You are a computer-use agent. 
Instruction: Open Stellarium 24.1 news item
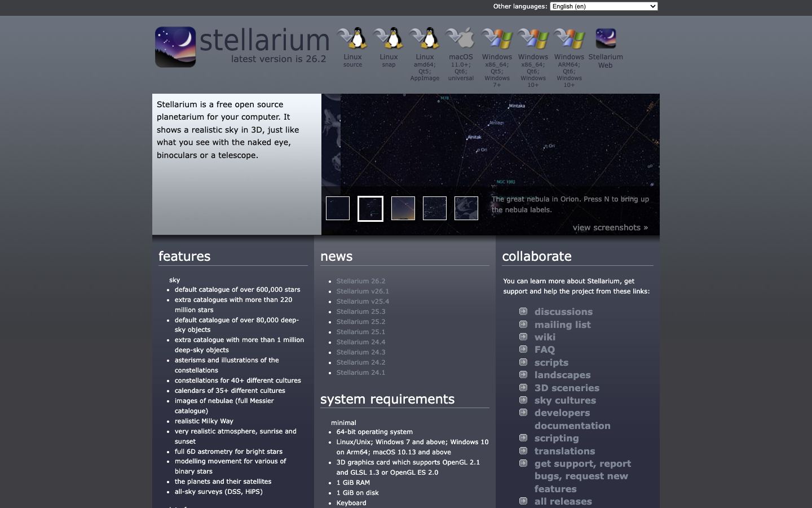[x=361, y=373]
